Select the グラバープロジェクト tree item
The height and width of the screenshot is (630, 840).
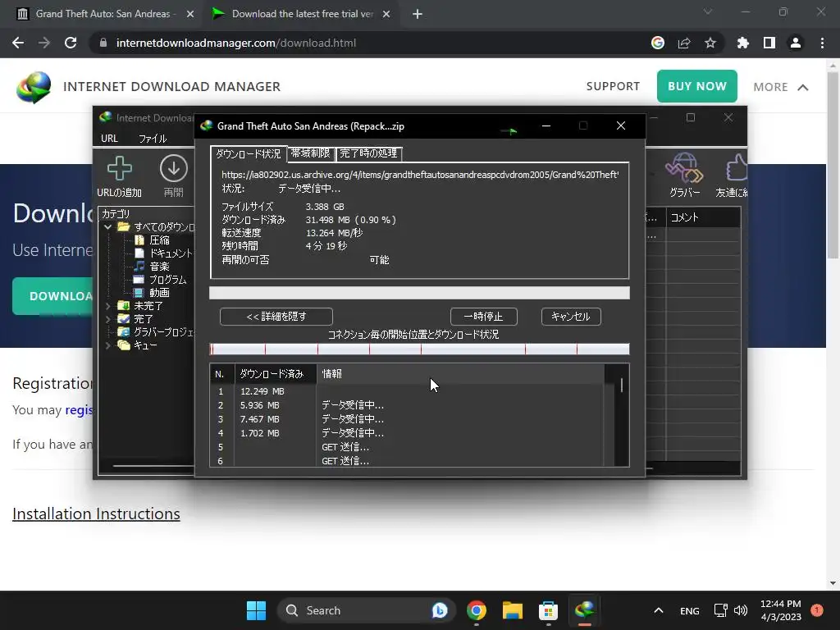tap(163, 332)
